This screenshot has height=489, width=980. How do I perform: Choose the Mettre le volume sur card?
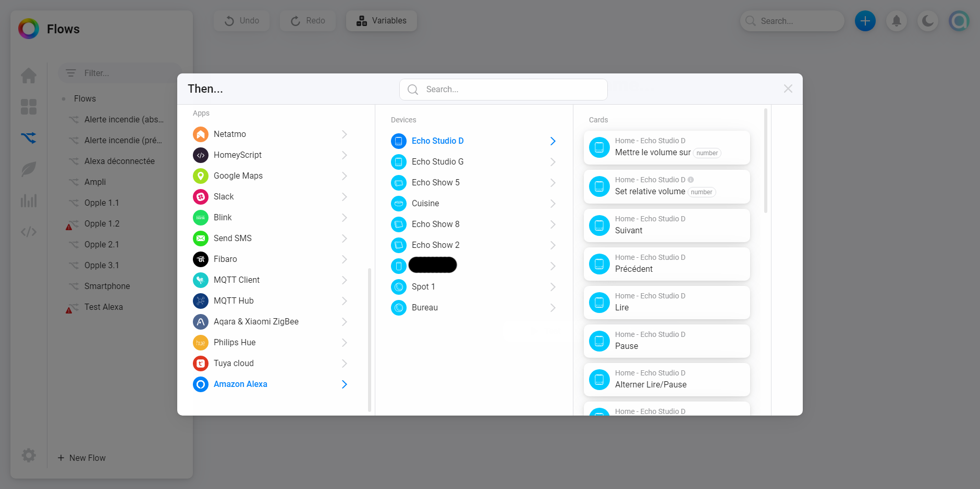tap(667, 147)
